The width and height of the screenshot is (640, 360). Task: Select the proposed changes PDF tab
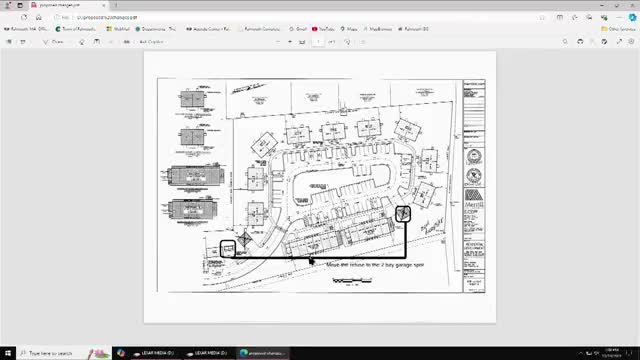67,5
